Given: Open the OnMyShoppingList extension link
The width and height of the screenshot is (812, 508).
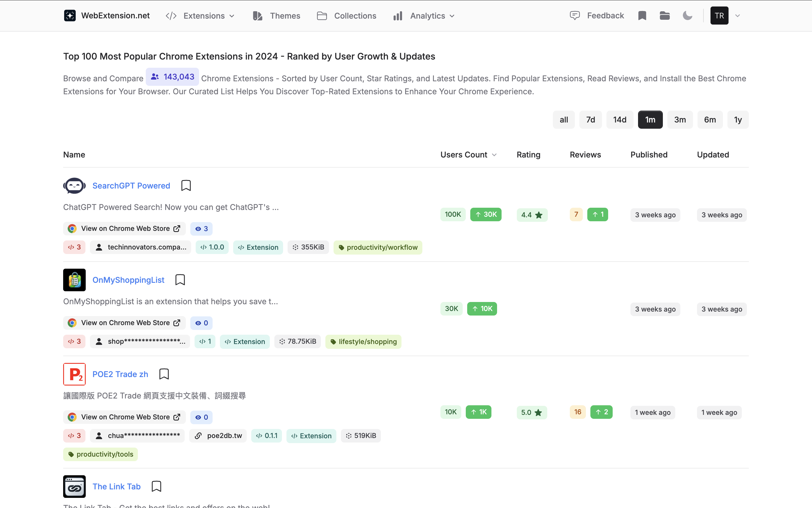Looking at the screenshot, I should pos(128,280).
